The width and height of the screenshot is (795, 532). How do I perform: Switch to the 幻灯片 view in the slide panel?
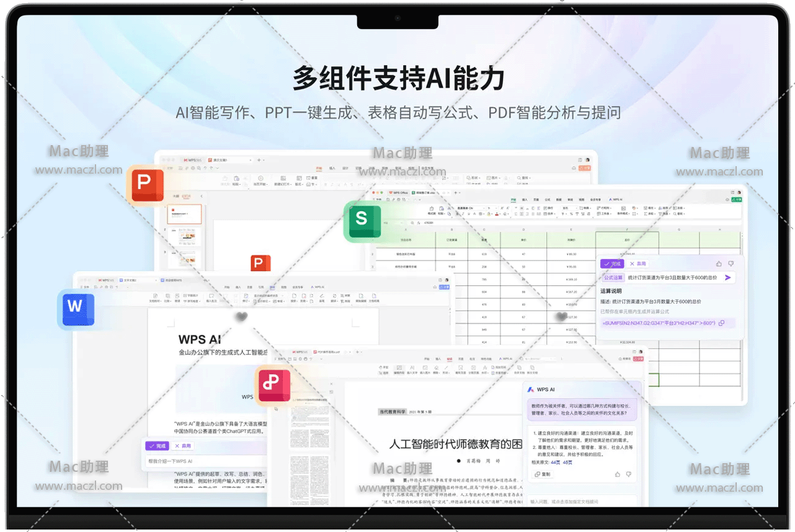point(186,196)
